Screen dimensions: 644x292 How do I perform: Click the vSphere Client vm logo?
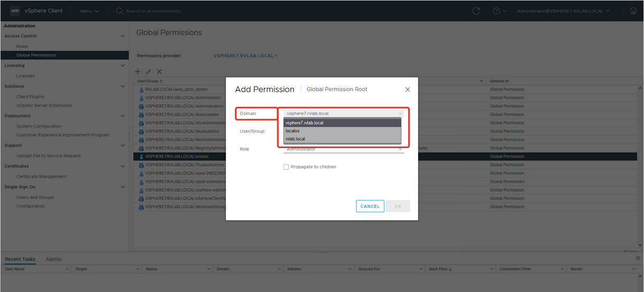point(15,11)
